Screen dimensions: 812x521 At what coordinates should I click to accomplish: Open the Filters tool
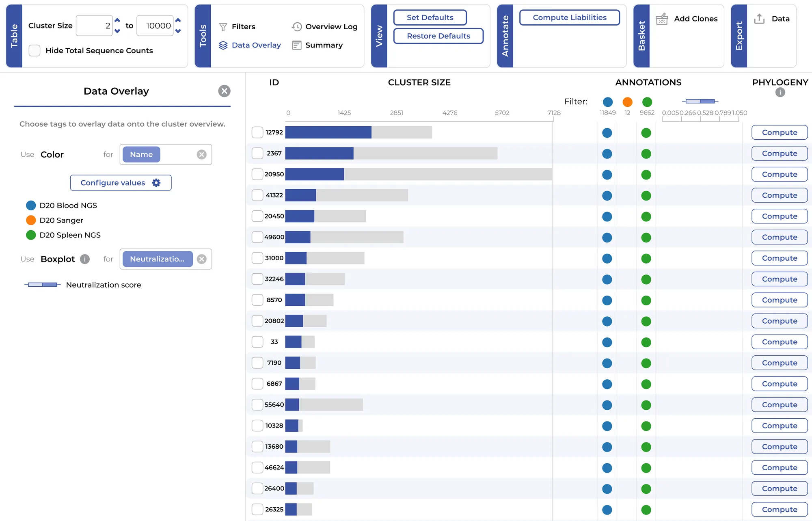coord(237,27)
